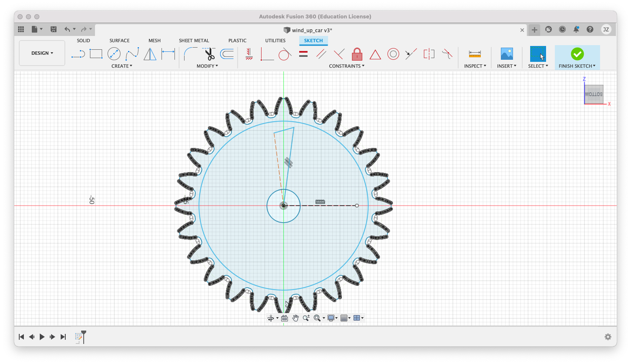Screen dimensions: 631x364
Task: Open the Extensions icon
Action: (x=549, y=29)
